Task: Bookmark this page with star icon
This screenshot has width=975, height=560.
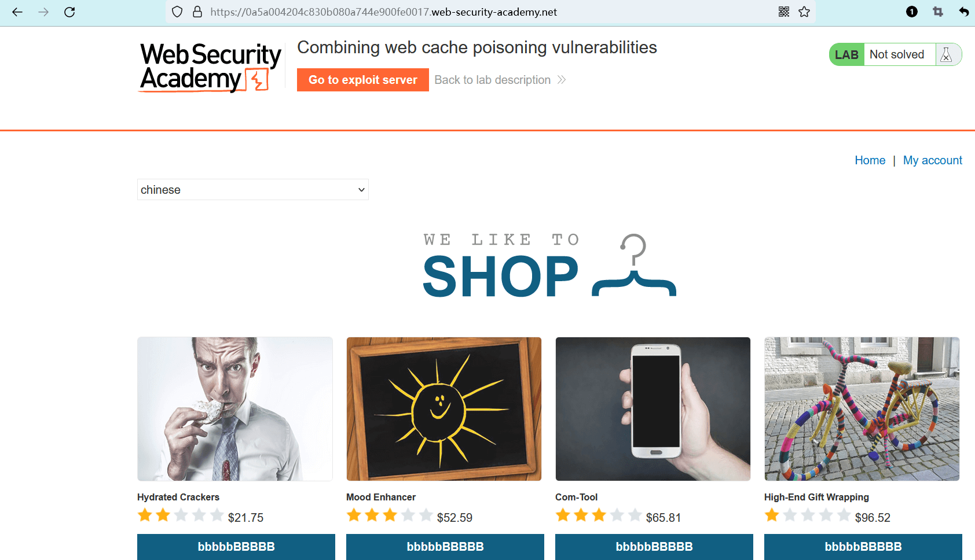Action: [804, 12]
